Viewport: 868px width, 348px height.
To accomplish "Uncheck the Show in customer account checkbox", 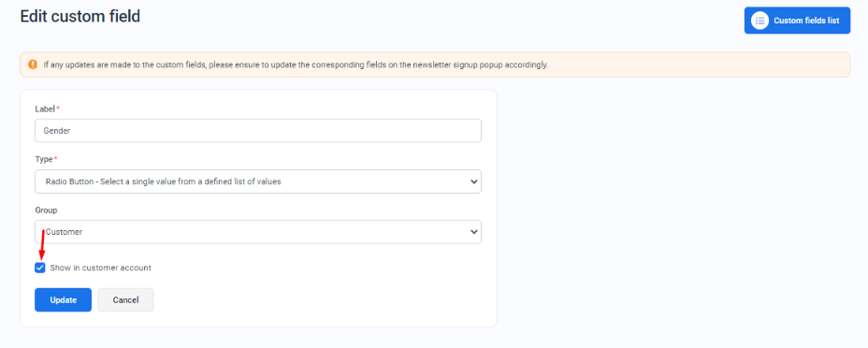I will tap(40, 268).
